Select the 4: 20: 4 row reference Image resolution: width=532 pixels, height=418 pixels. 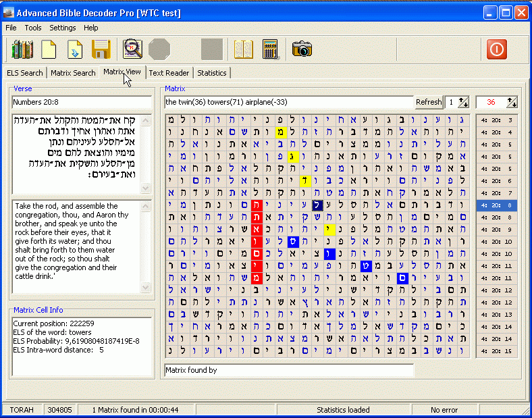[497, 132]
